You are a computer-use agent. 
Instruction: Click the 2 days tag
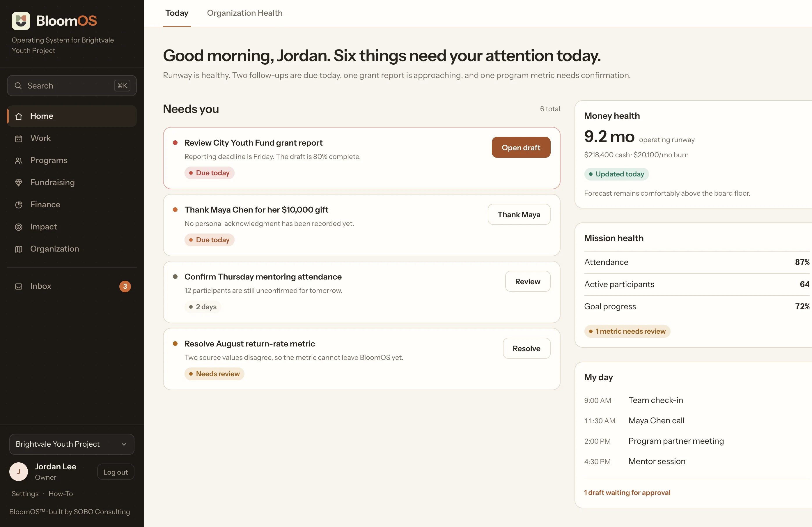click(203, 307)
